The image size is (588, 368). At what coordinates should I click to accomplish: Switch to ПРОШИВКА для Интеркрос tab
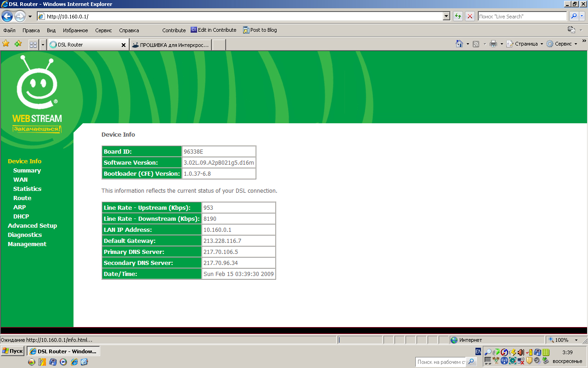point(170,45)
